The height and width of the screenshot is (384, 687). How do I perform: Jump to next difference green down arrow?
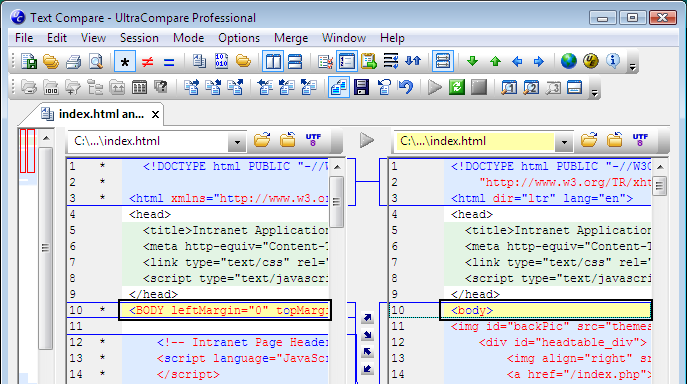pyautogui.click(x=472, y=61)
